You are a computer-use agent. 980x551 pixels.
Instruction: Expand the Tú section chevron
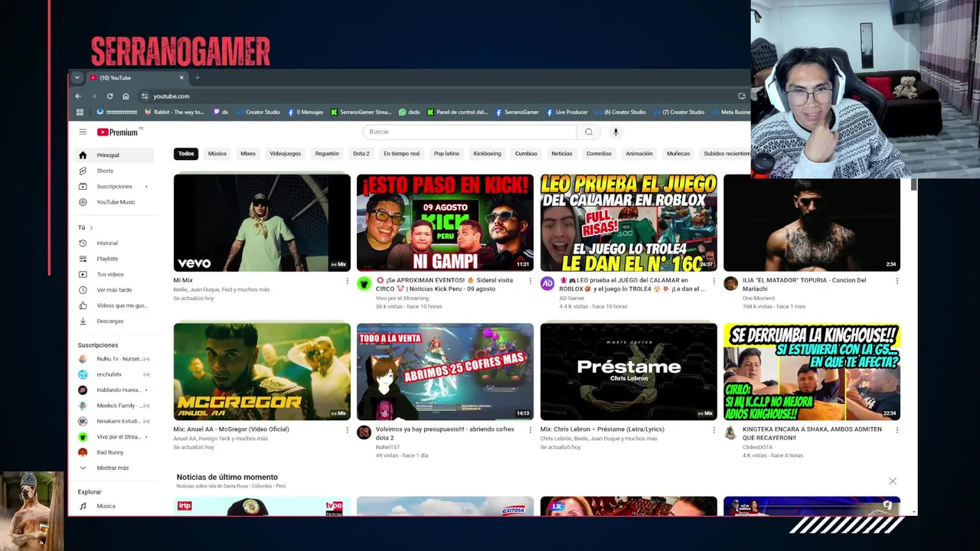[x=91, y=227]
